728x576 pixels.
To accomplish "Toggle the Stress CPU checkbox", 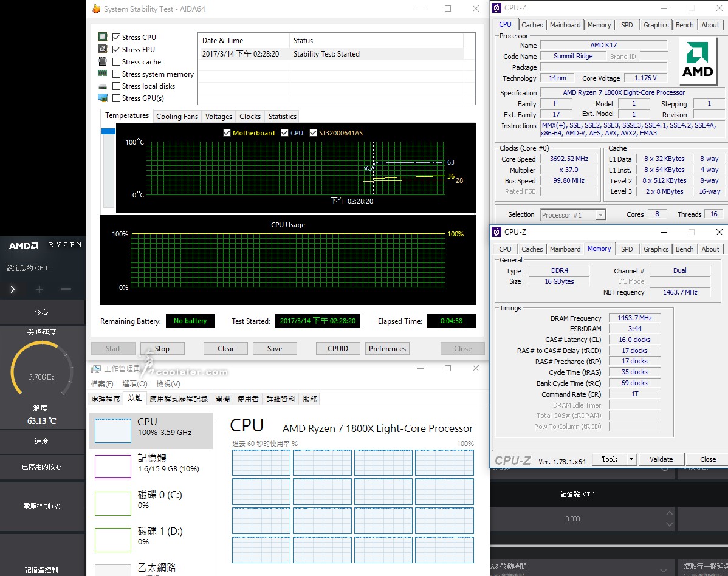I will [x=117, y=37].
